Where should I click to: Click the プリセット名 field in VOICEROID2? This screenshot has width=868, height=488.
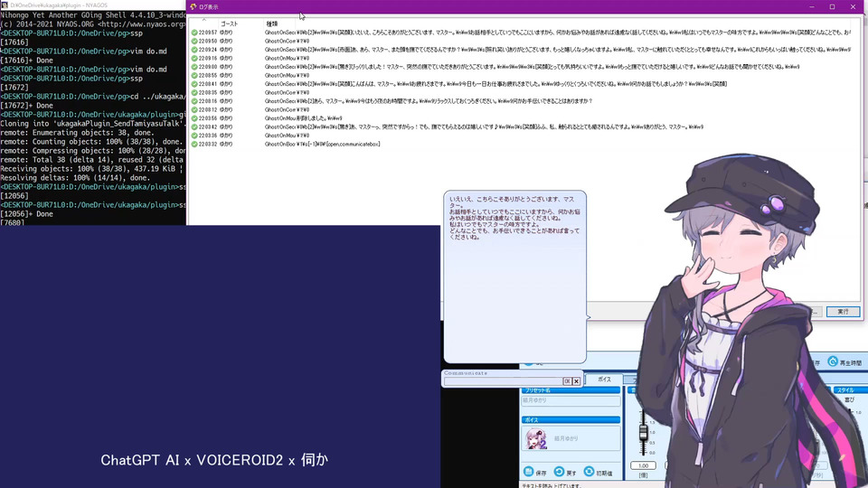pyautogui.click(x=571, y=400)
